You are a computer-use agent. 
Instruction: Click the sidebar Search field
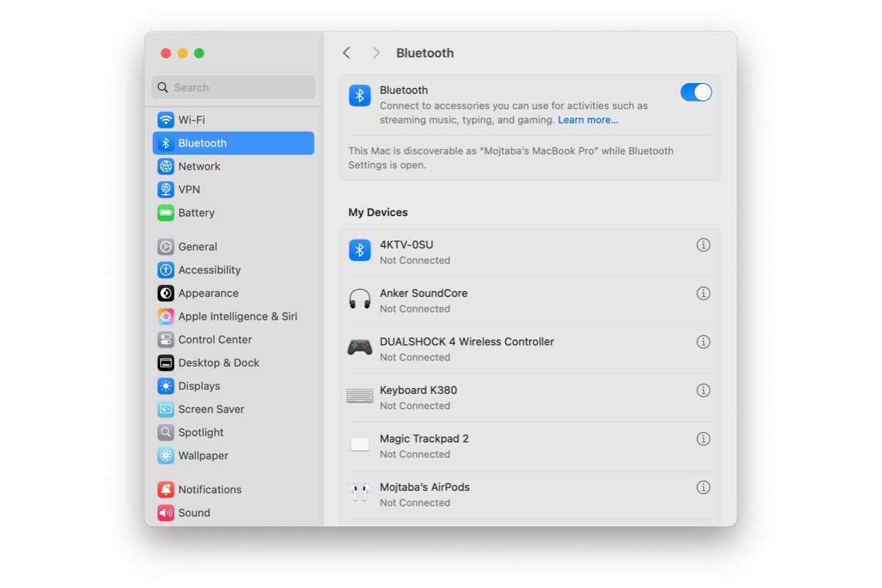pos(234,87)
